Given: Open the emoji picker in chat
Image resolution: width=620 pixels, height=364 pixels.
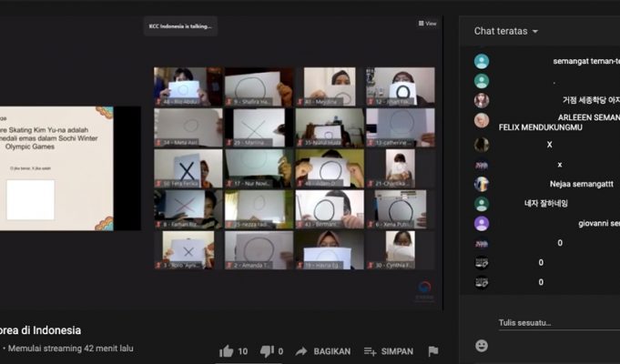Looking at the screenshot, I should 482,346.
